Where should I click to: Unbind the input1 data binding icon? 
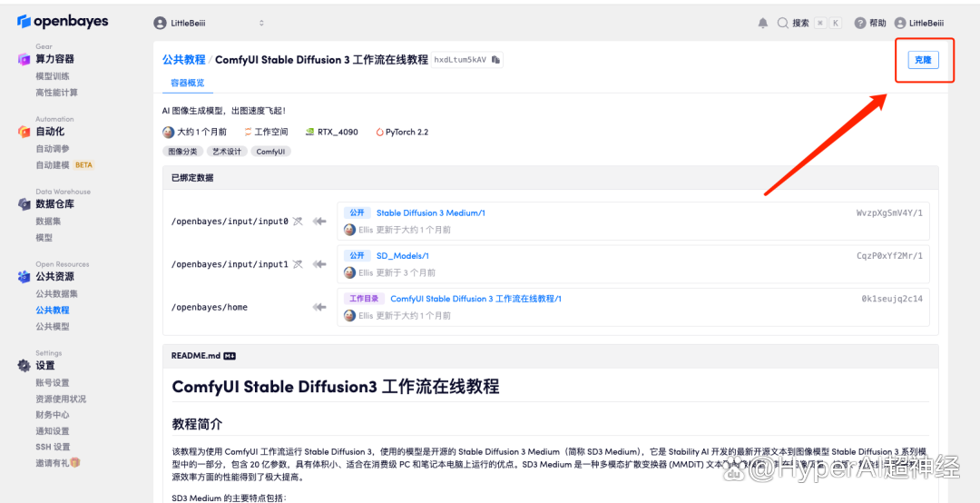tap(299, 264)
